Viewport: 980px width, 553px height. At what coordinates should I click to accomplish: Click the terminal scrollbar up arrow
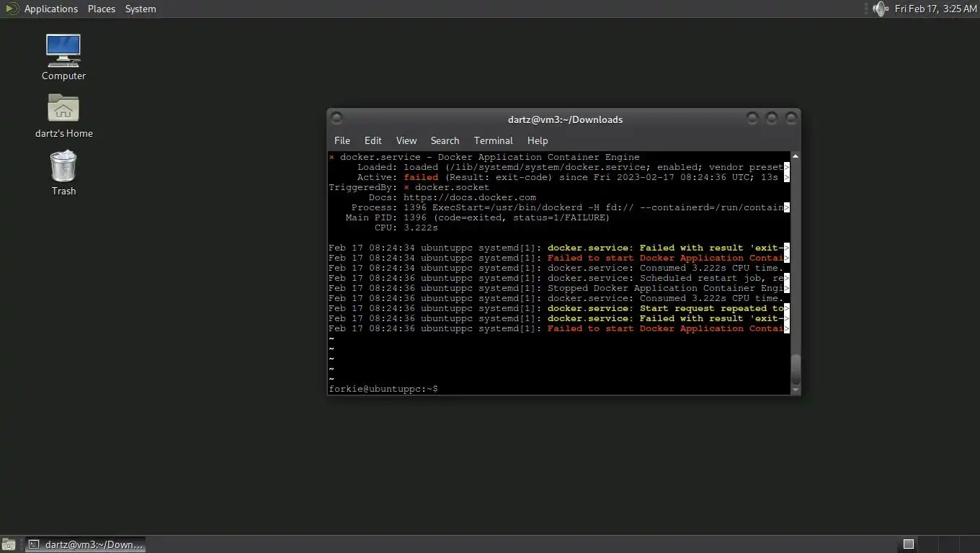coord(796,156)
